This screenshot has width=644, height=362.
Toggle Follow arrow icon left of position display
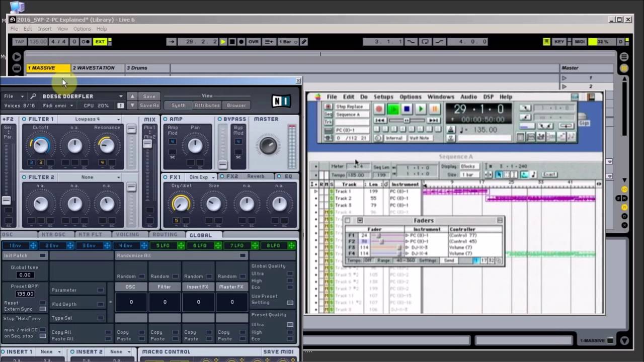(172, 42)
